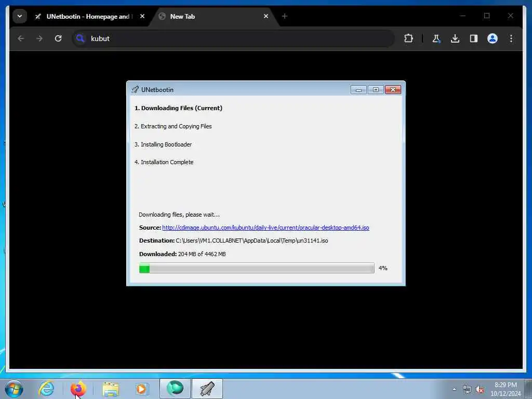Click the browser Back arrow
This screenshot has height=399, width=532.
pyautogui.click(x=21, y=38)
